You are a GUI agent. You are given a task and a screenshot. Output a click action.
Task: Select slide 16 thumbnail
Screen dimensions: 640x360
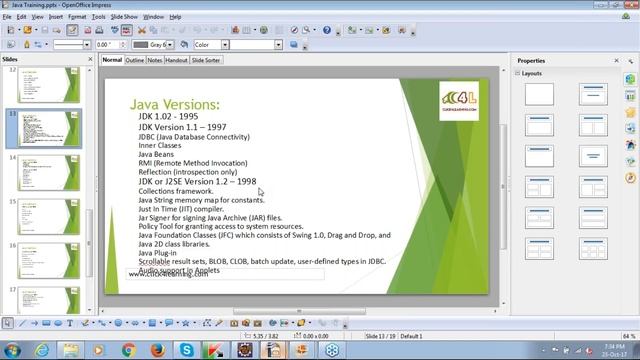point(49,261)
